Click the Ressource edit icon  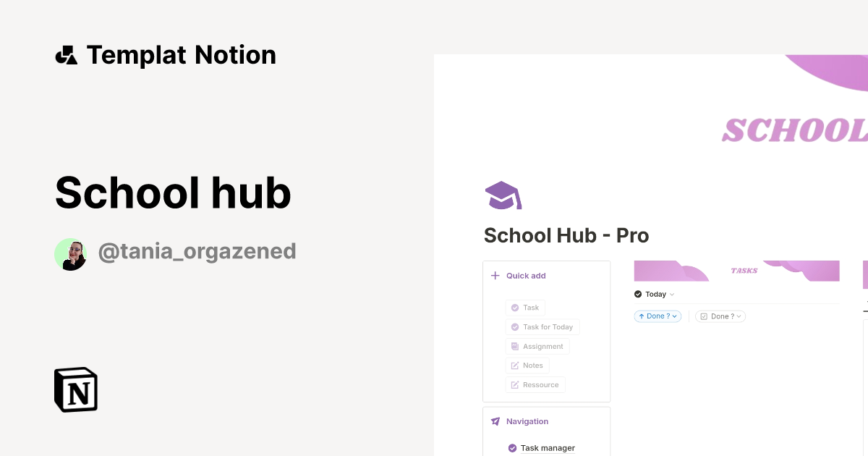(x=515, y=384)
